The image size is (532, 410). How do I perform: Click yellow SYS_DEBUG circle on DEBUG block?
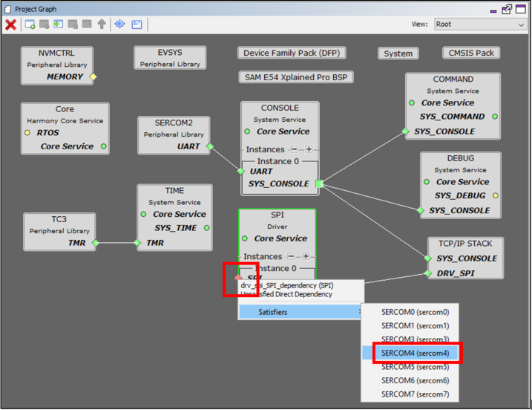[496, 195]
